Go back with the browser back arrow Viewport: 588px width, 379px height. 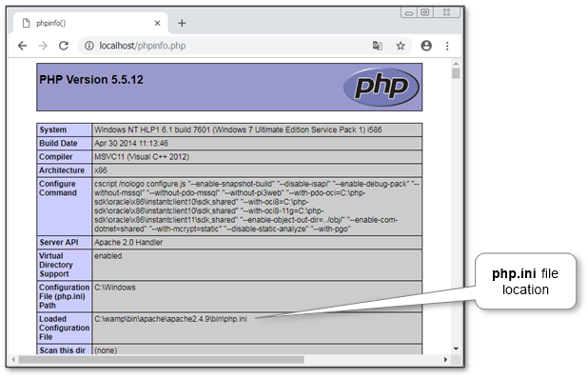23,46
